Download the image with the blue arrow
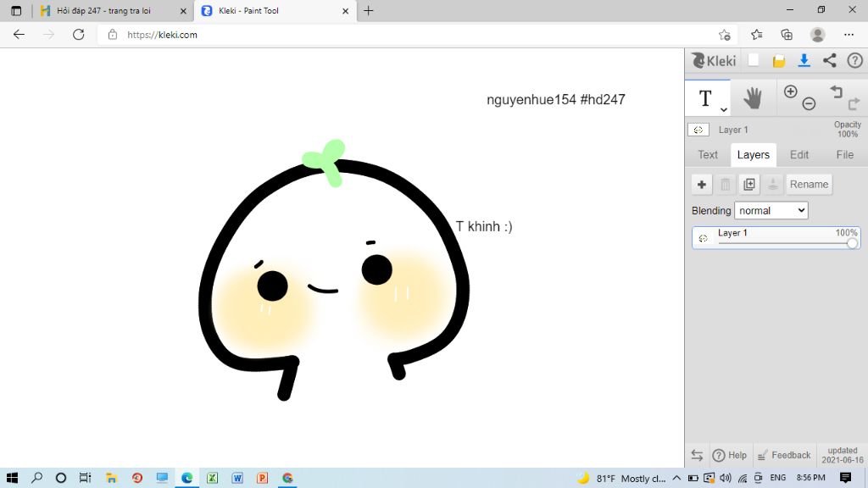The height and width of the screenshot is (488, 868). tap(804, 60)
